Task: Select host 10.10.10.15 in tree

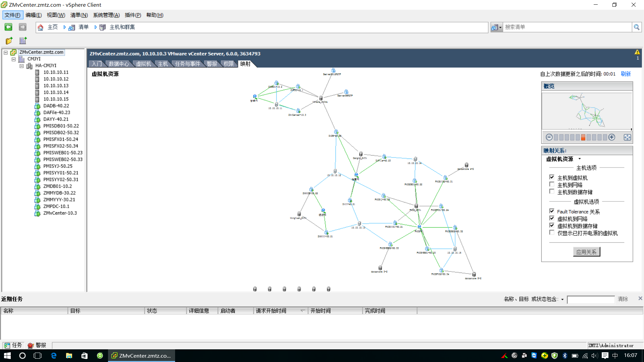Action: [56, 99]
